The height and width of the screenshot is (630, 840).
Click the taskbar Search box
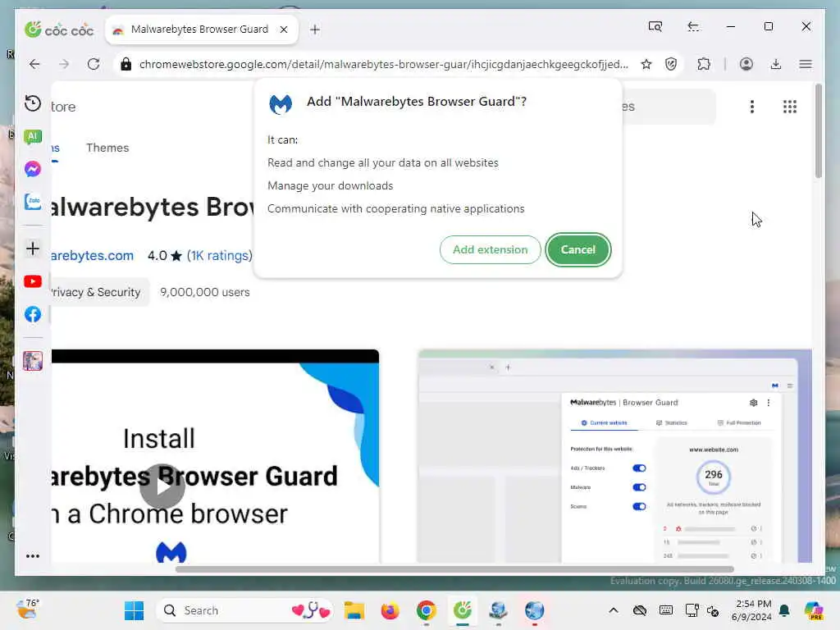(x=245, y=610)
